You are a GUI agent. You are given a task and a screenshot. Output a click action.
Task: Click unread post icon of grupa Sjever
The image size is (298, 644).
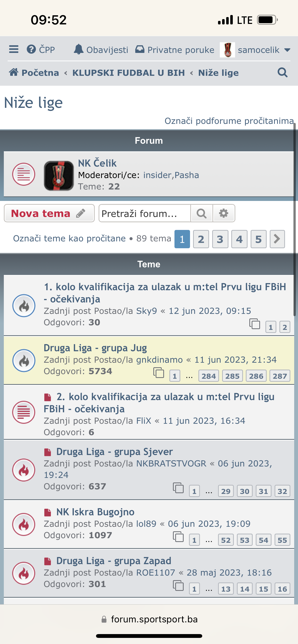point(48,452)
